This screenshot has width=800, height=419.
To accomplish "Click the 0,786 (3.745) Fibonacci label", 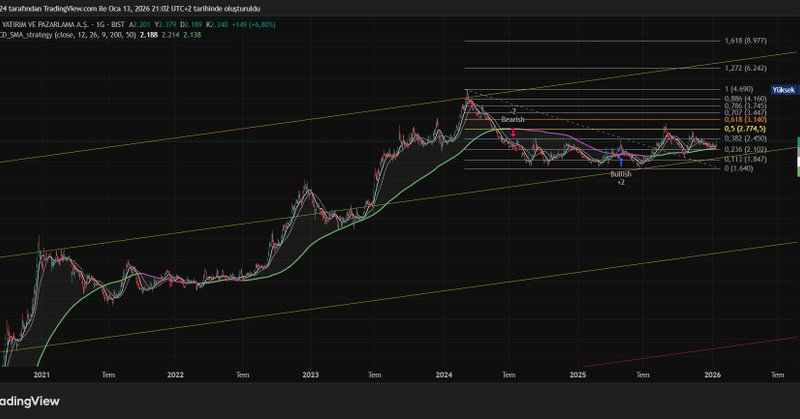I will tap(745, 106).
